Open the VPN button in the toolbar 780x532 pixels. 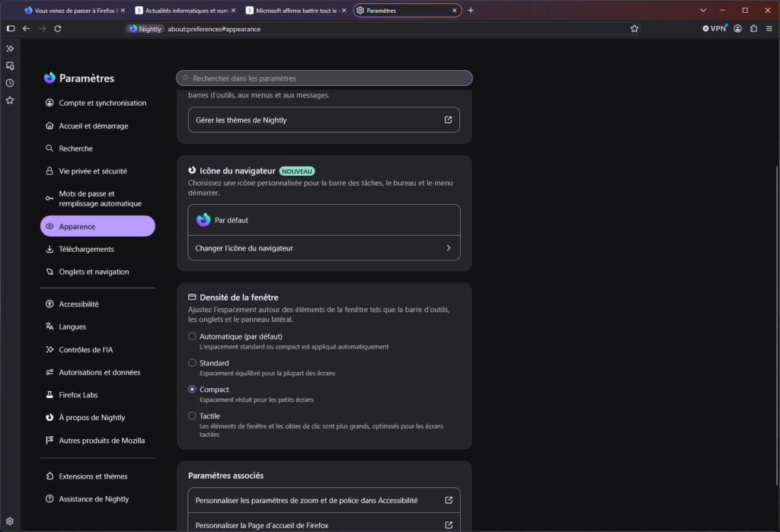pos(714,29)
